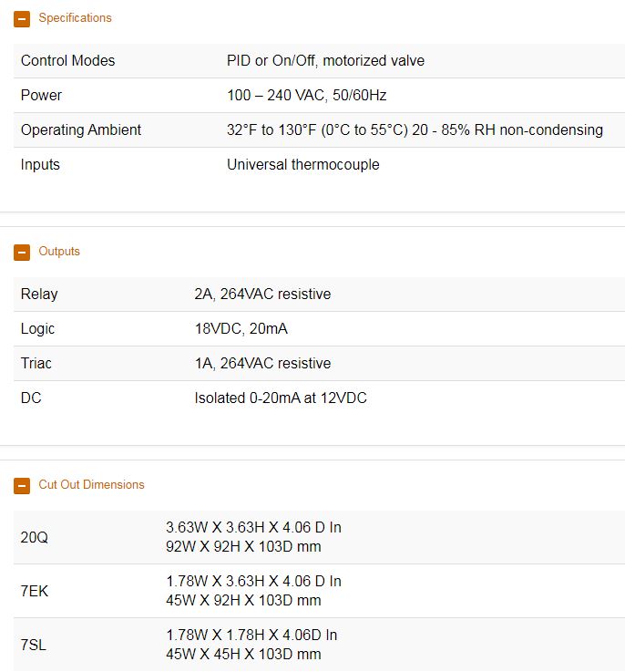
Task: Select the Control Modes row label
Action: (68, 61)
